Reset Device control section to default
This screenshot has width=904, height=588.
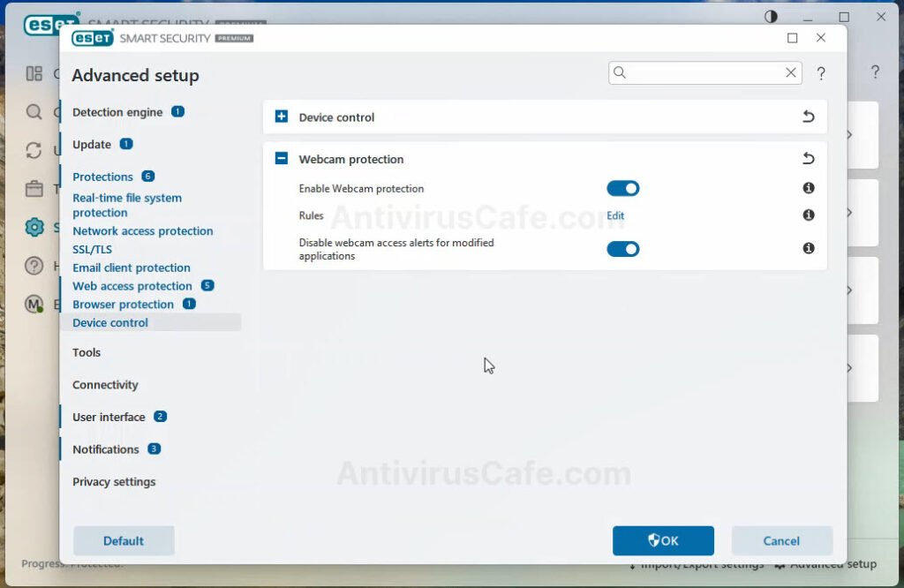tap(809, 117)
